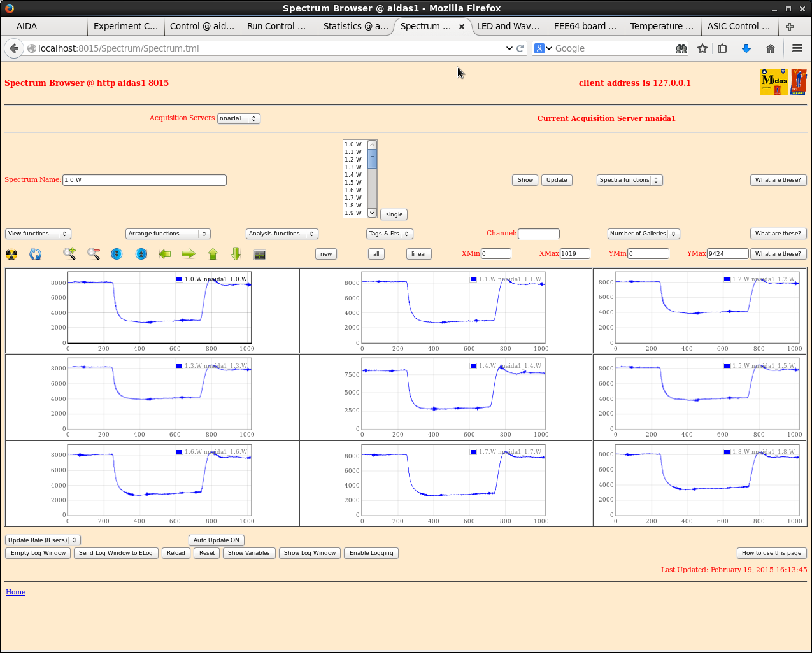Switch to the Run Control tab
Viewport: 812px width, 653px height.
point(276,26)
